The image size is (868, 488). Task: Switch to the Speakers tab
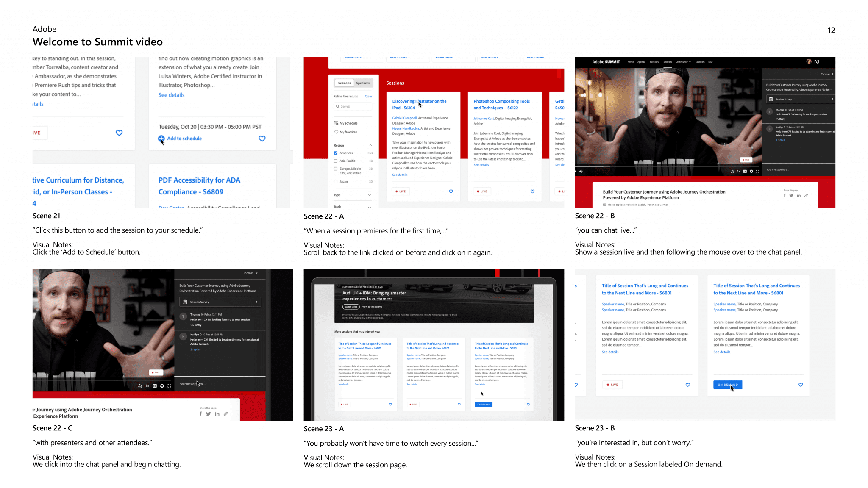pyautogui.click(x=363, y=83)
